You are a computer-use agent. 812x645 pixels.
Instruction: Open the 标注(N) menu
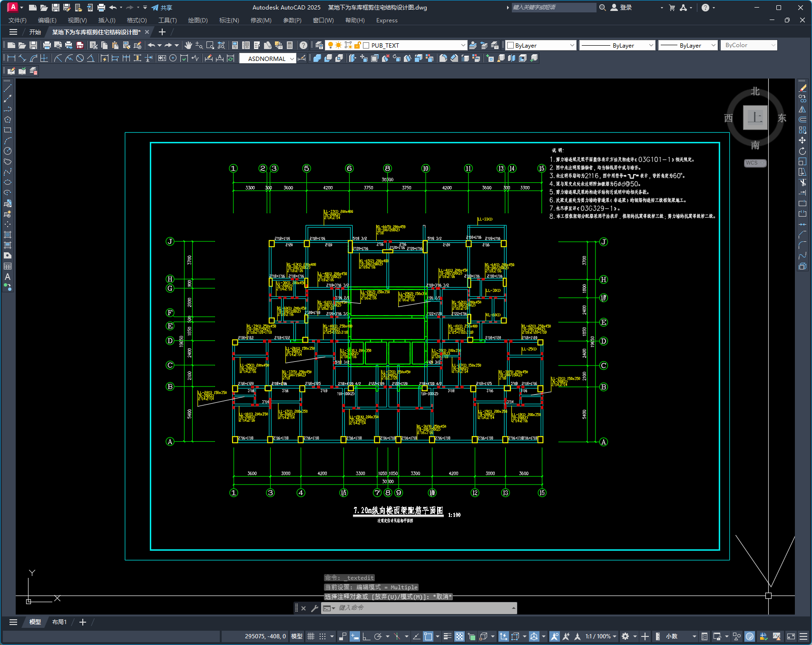tap(229, 20)
